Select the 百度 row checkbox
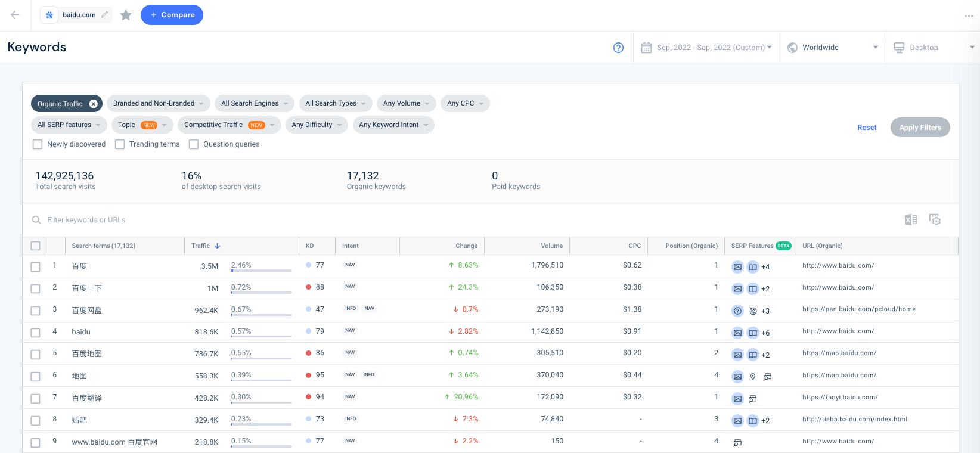 (x=36, y=266)
